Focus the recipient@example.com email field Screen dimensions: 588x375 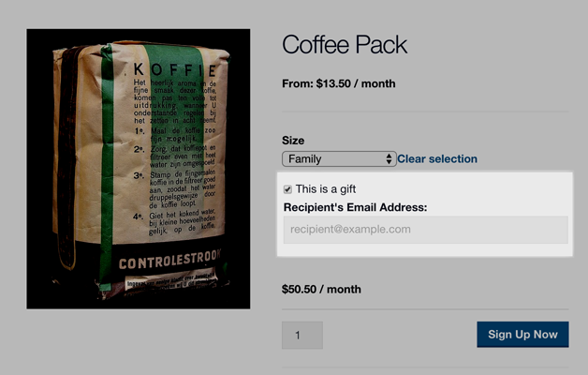click(425, 230)
